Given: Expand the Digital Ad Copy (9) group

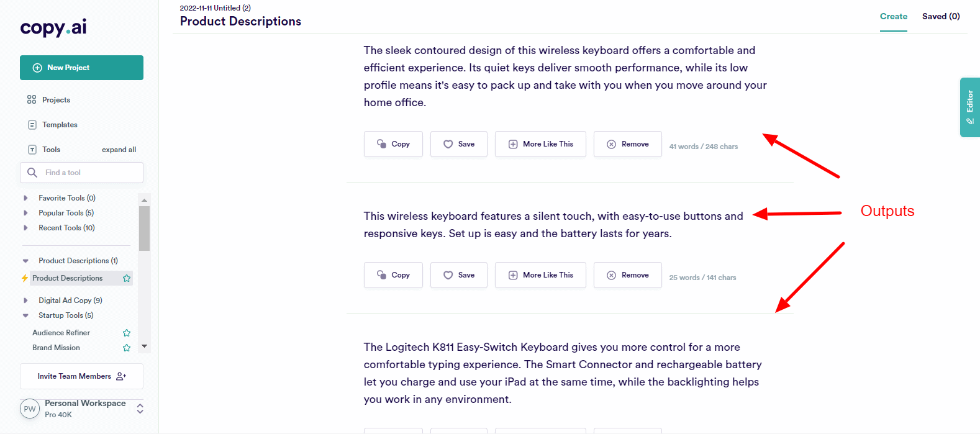Looking at the screenshot, I should (25, 301).
